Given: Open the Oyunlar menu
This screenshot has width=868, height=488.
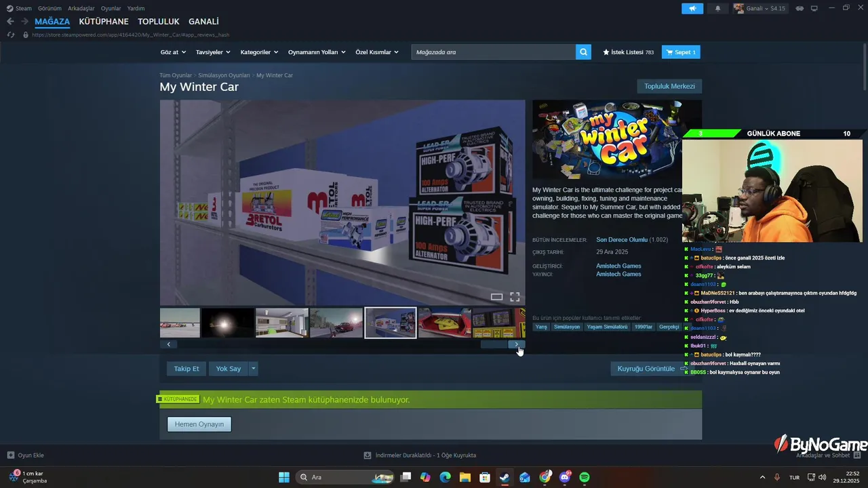Looking at the screenshot, I should (x=111, y=8).
